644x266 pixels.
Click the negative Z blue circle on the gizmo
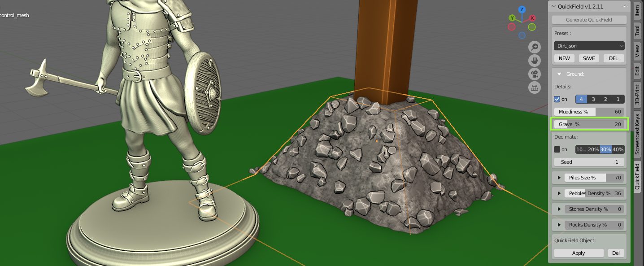coord(522,35)
